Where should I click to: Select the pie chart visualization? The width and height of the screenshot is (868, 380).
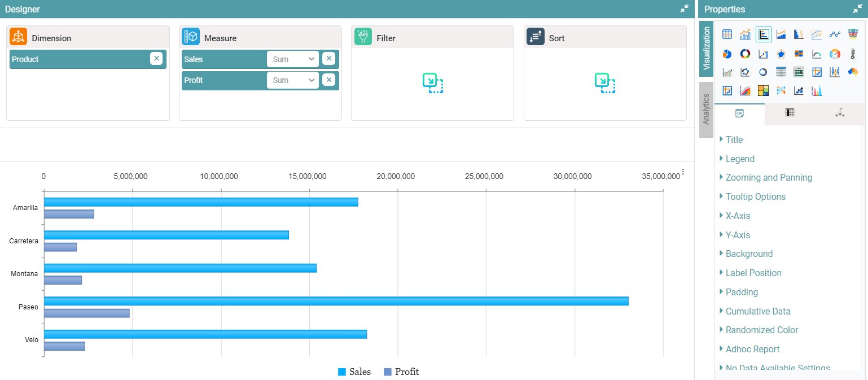[727, 54]
